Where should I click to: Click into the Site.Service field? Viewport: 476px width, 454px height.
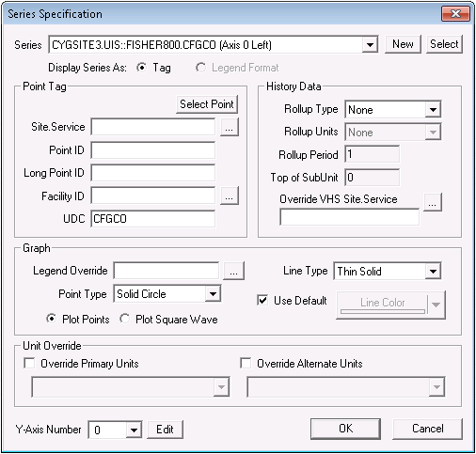coord(153,127)
